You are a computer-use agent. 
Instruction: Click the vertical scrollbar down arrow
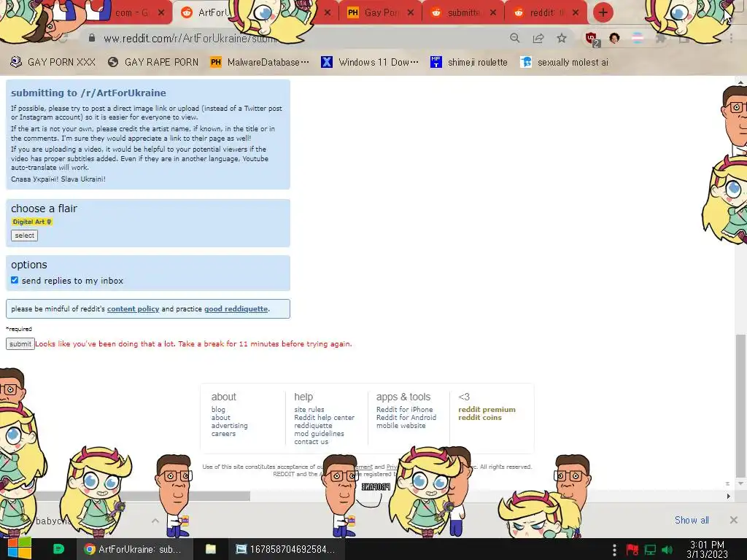tap(740, 483)
